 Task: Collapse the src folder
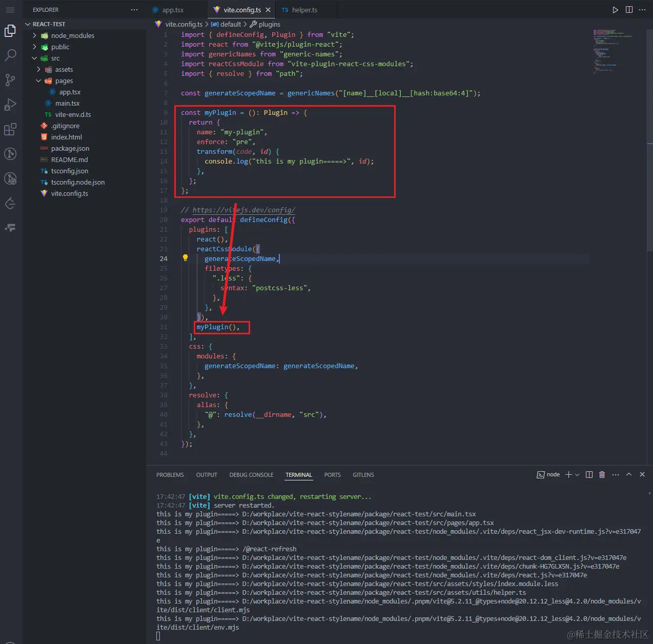tap(34, 58)
